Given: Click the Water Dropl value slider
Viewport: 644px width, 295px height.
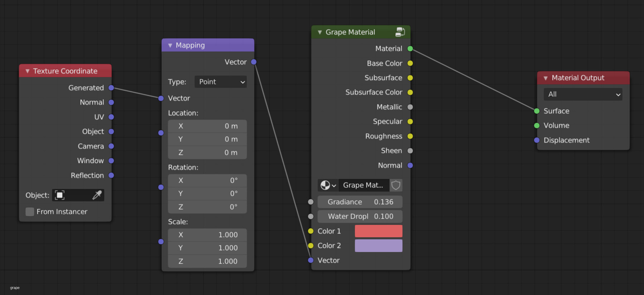Looking at the screenshot, I should [x=360, y=216].
